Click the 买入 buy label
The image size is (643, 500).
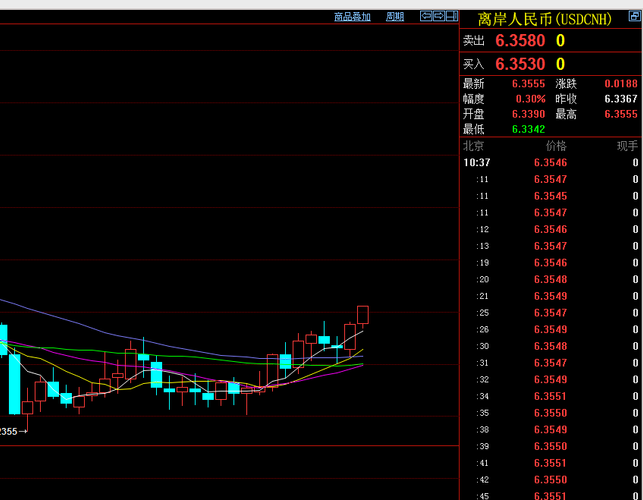(474, 64)
